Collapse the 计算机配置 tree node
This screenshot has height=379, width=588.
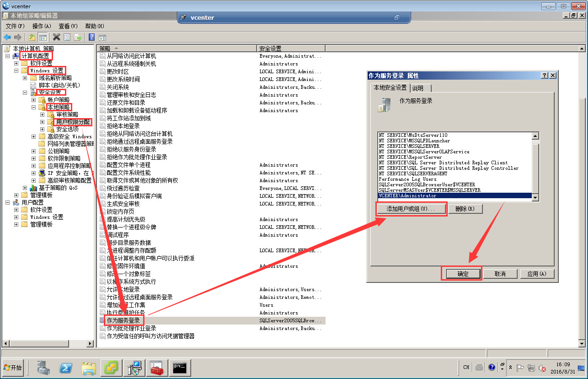(x=8, y=56)
